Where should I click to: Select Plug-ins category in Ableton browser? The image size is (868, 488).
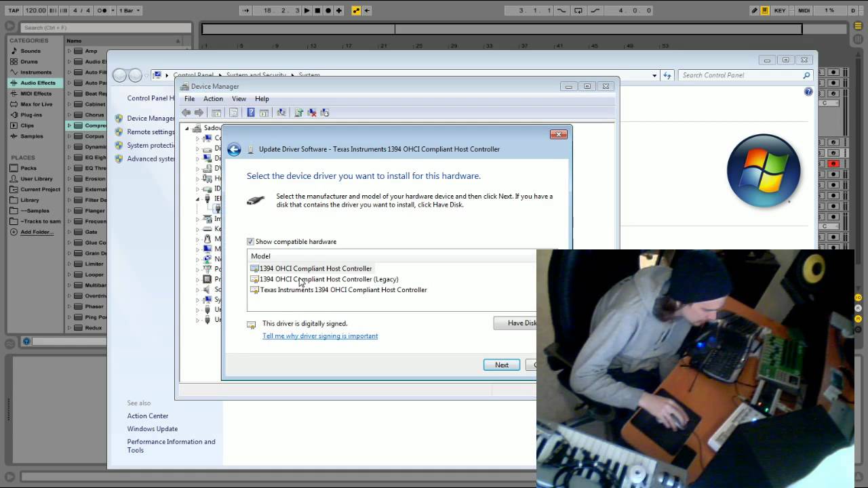point(31,115)
